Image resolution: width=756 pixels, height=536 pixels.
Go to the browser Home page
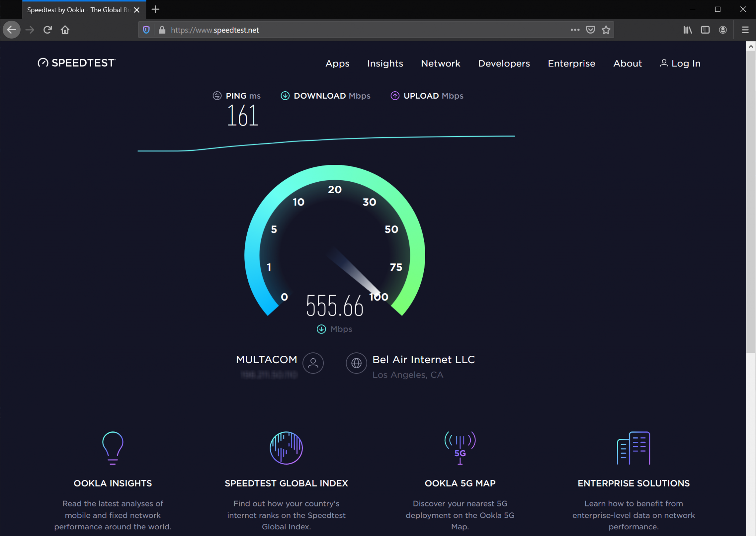point(65,30)
